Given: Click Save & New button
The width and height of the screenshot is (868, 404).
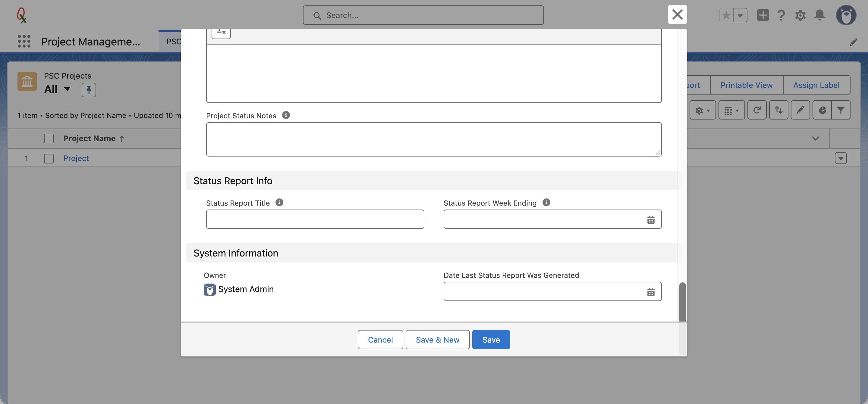Looking at the screenshot, I should (437, 339).
